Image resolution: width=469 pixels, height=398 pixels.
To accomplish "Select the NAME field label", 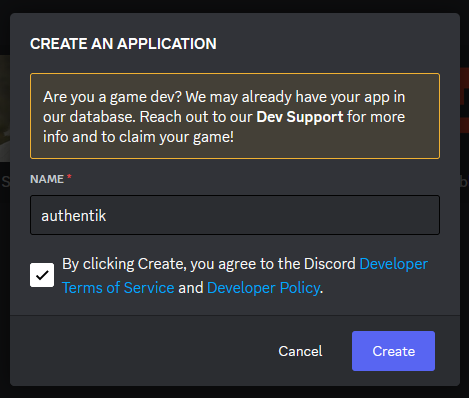I will pos(47,179).
